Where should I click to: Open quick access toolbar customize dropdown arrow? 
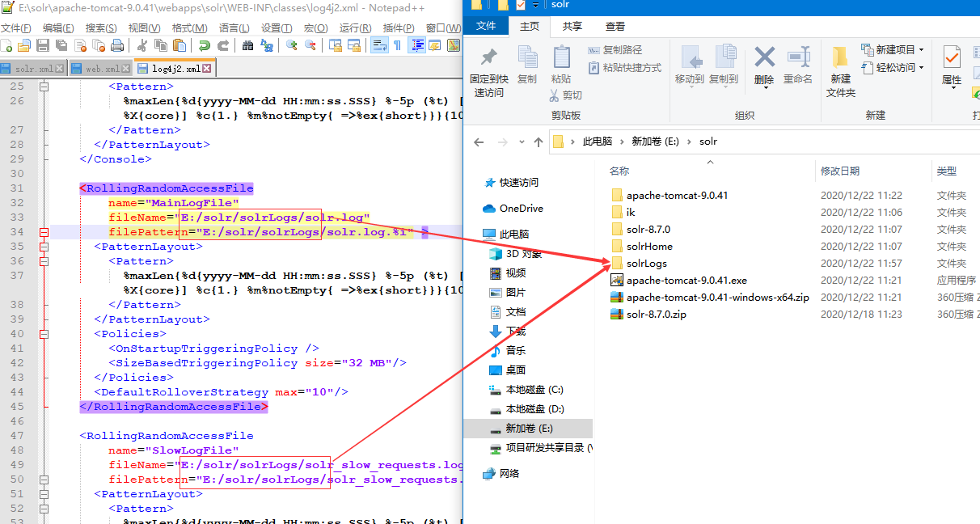pos(534,6)
